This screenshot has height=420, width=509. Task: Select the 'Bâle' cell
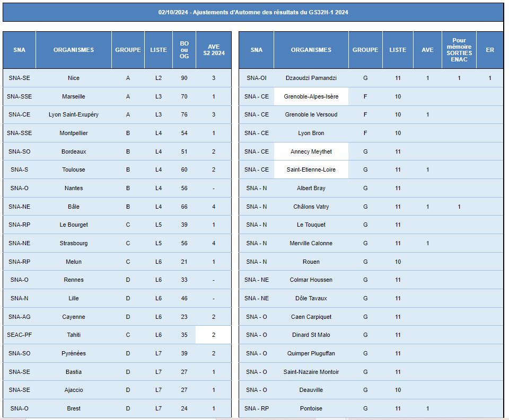(x=74, y=207)
